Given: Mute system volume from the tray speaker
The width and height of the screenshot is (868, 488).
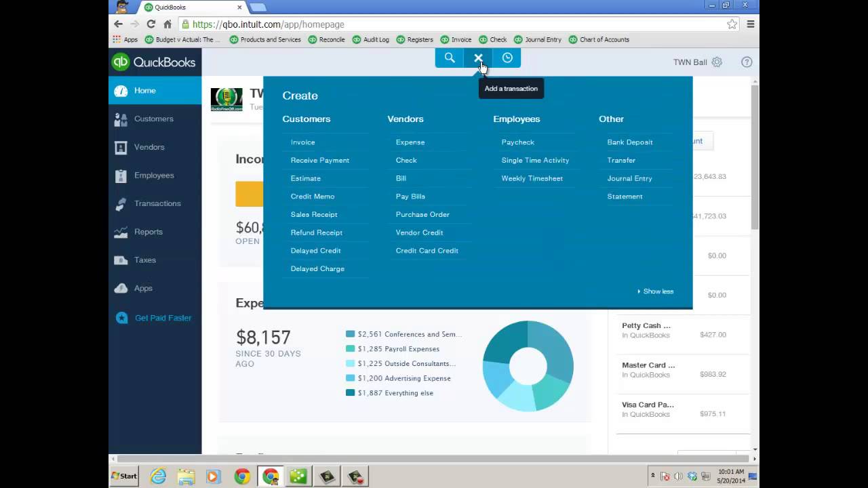Looking at the screenshot, I should pos(679,476).
